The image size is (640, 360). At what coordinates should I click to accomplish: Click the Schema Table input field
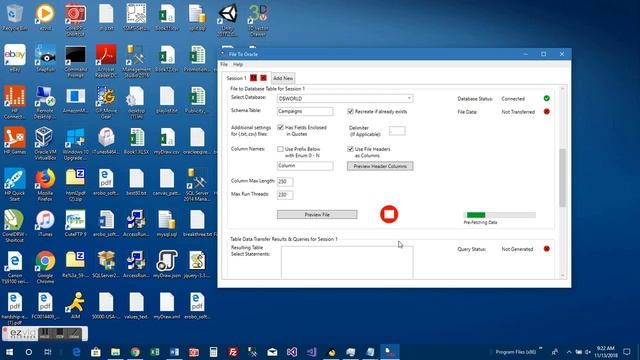(x=305, y=111)
